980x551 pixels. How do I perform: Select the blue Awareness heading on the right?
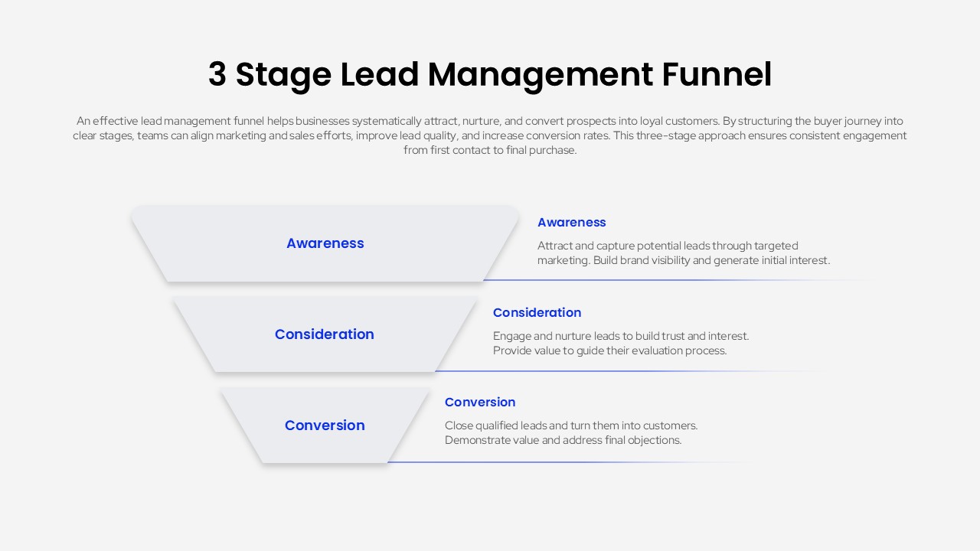pyautogui.click(x=571, y=222)
